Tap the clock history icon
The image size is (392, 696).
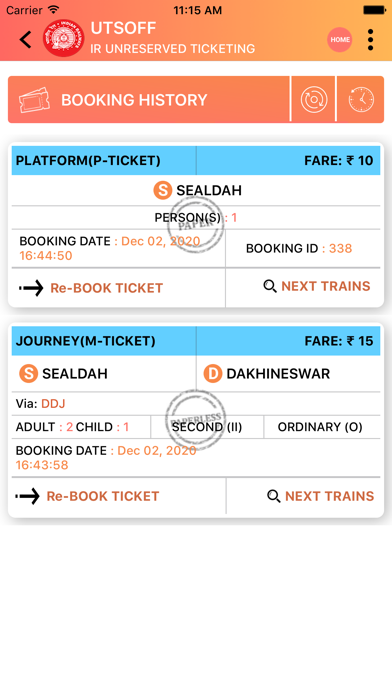361,99
